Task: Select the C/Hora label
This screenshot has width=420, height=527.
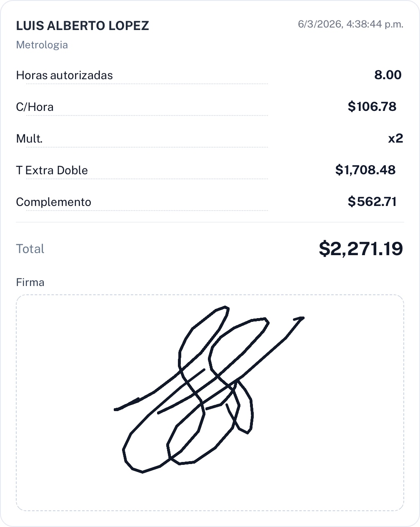Action: [x=35, y=107]
